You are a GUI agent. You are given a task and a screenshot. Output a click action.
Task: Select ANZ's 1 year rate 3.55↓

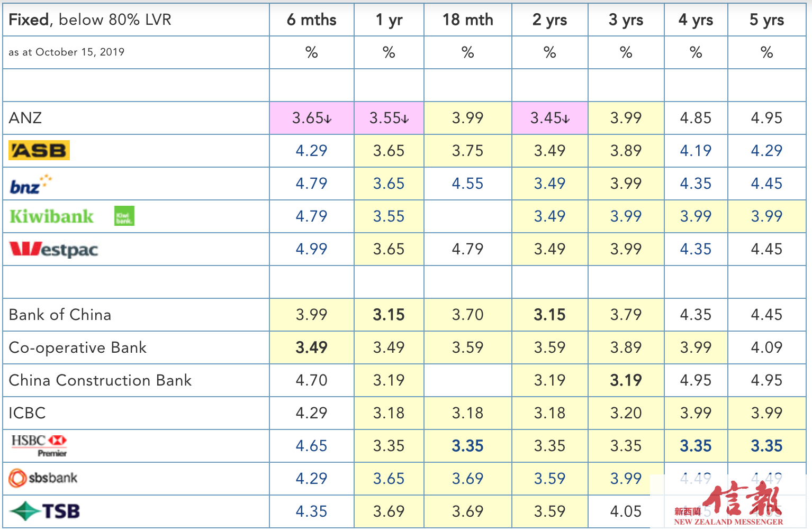[x=390, y=118]
